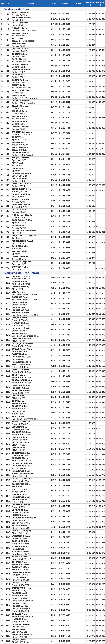Screen dimensions: 106x644
Task: Click Peugeot RCZ Cup car name
Action: [20, 388]
